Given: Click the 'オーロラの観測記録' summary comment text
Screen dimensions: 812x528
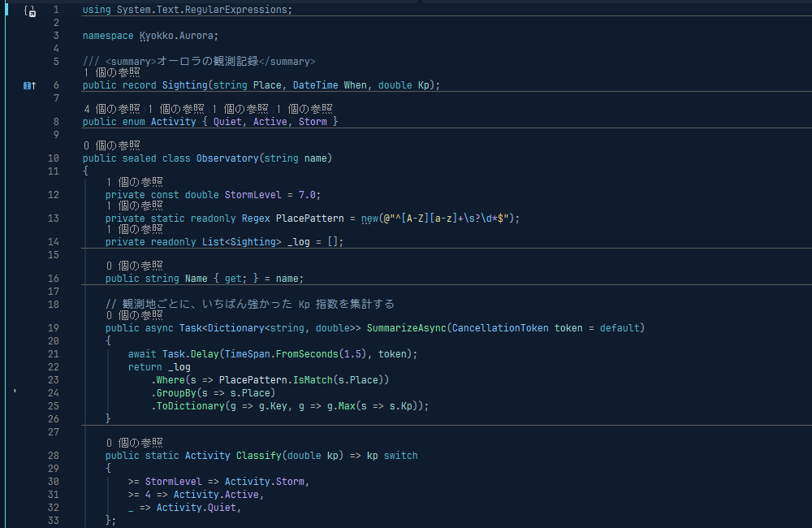Looking at the screenshot, I should click(208, 61).
